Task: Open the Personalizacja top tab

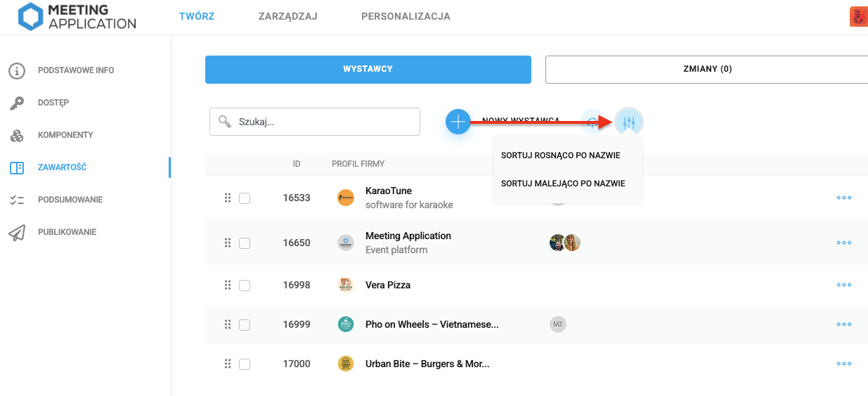Action: [x=406, y=16]
